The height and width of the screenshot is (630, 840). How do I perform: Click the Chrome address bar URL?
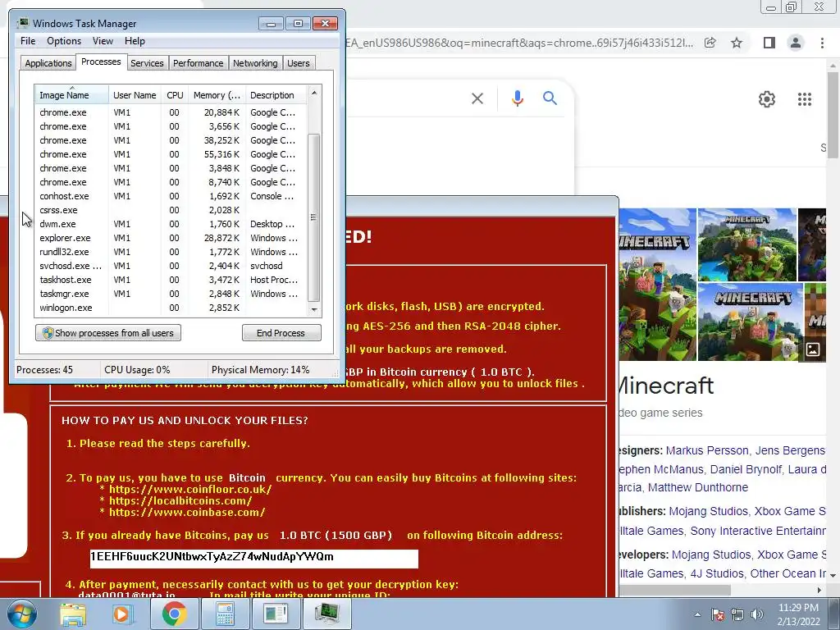519,43
